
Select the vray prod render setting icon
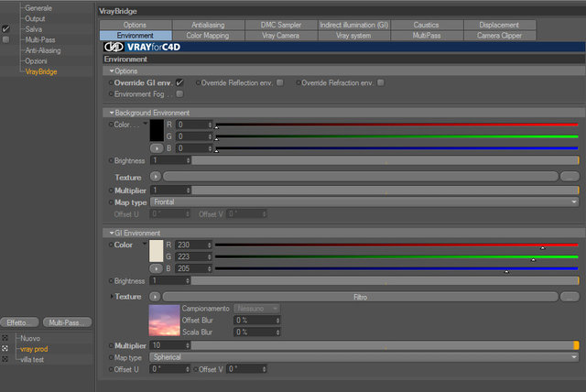click(5, 348)
